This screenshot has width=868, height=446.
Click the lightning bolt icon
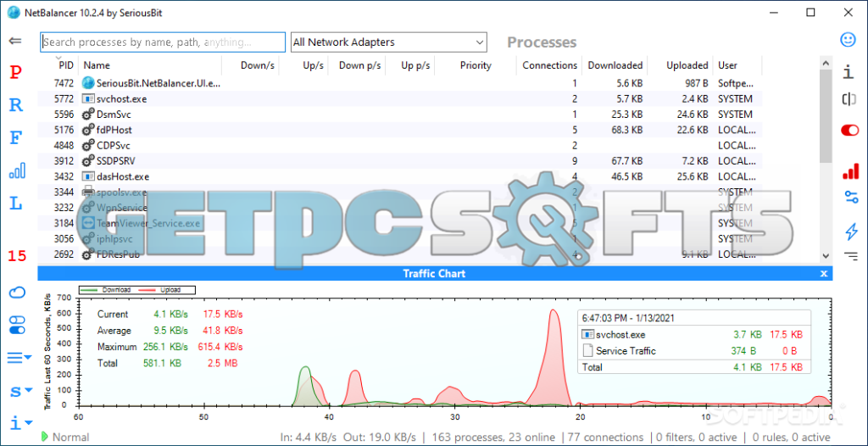click(x=851, y=231)
